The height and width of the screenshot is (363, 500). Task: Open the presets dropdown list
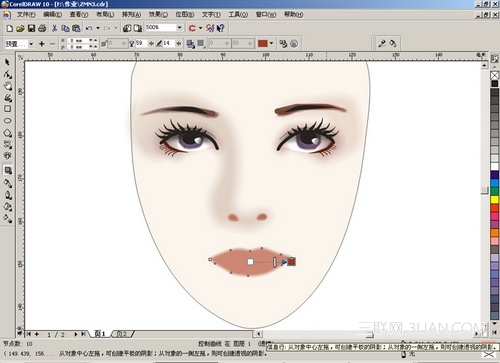click(x=31, y=44)
